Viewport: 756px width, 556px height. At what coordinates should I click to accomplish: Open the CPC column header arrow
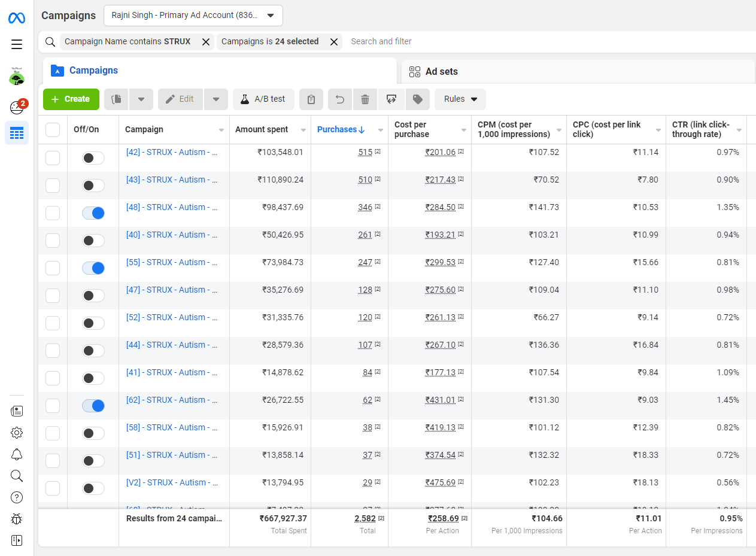(658, 130)
